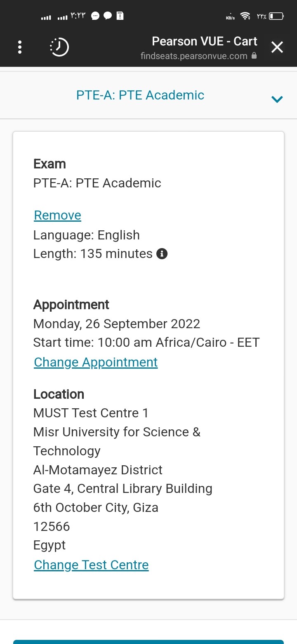Click the Remove link under Exam
The width and height of the screenshot is (297, 644).
point(57,215)
